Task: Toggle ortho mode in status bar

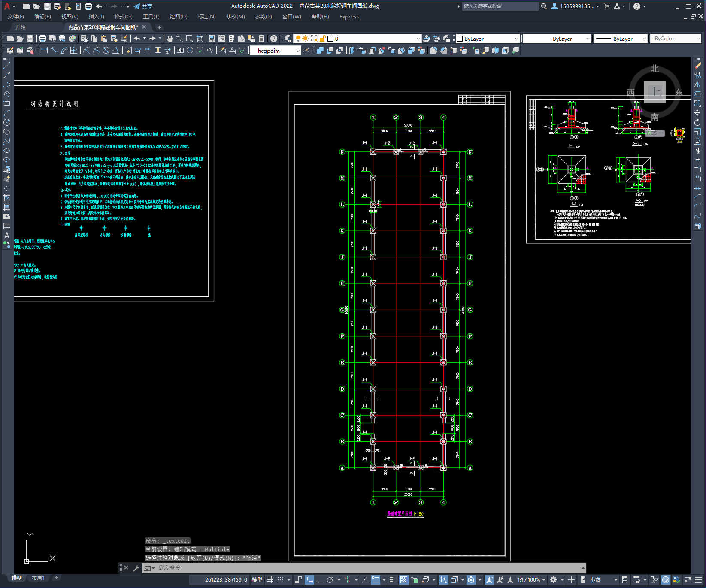Action: [x=320, y=580]
